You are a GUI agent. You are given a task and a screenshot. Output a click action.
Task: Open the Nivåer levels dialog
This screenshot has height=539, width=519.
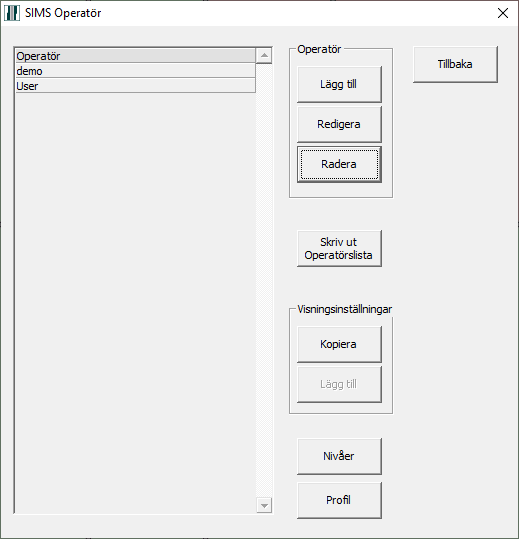coord(339,456)
